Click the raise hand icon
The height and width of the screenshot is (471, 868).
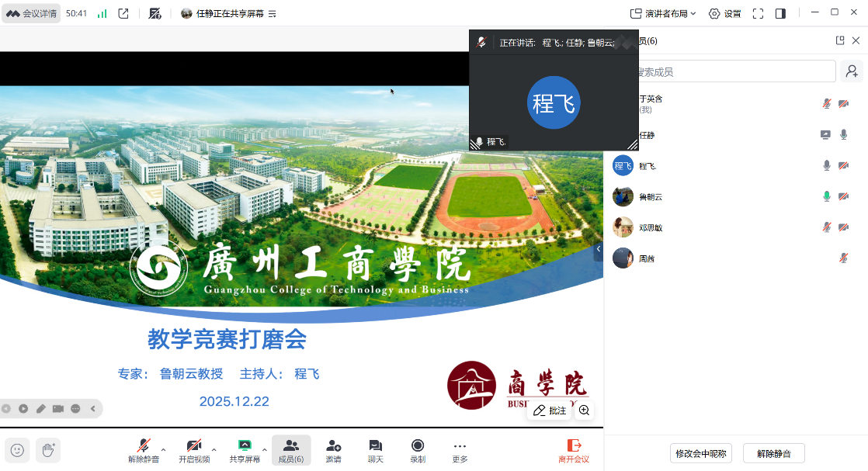48,449
